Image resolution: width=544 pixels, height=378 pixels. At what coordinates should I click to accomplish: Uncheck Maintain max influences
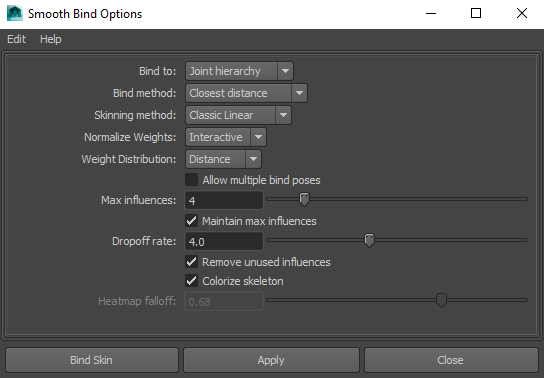pyautogui.click(x=192, y=221)
